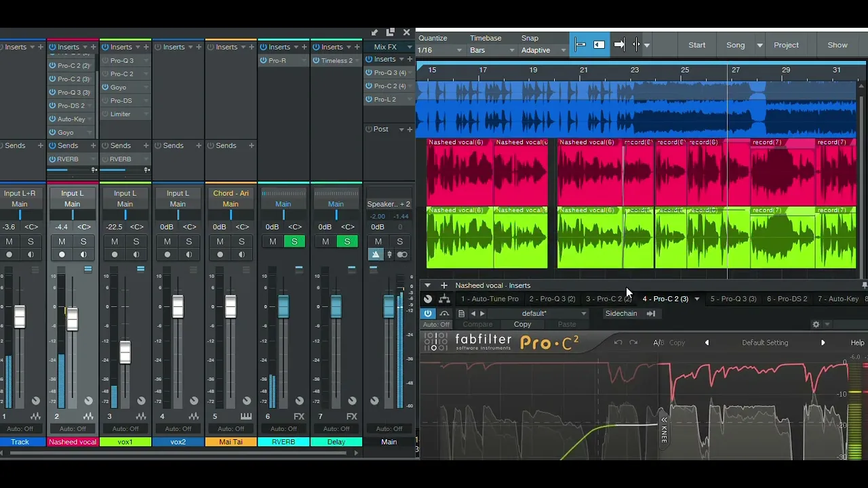Disable solo on the RVERB channel

click(x=294, y=242)
